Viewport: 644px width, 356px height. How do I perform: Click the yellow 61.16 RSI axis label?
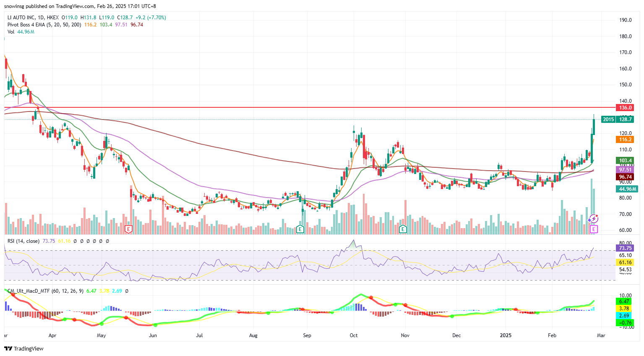[x=625, y=262]
